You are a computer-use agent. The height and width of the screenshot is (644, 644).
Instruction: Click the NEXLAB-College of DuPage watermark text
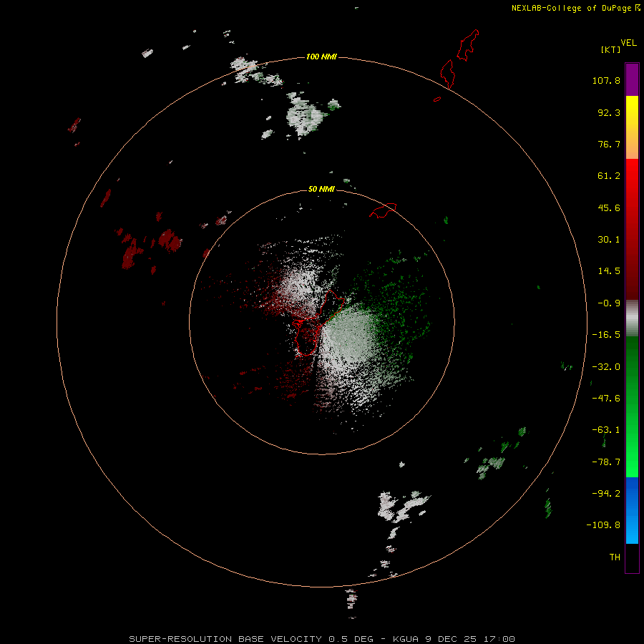point(575,8)
